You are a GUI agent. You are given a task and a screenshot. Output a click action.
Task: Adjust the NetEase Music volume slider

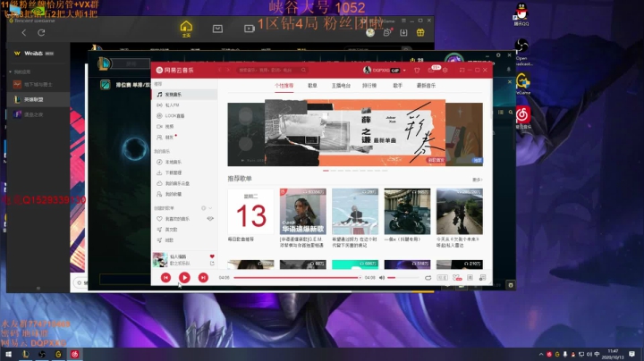401,278
